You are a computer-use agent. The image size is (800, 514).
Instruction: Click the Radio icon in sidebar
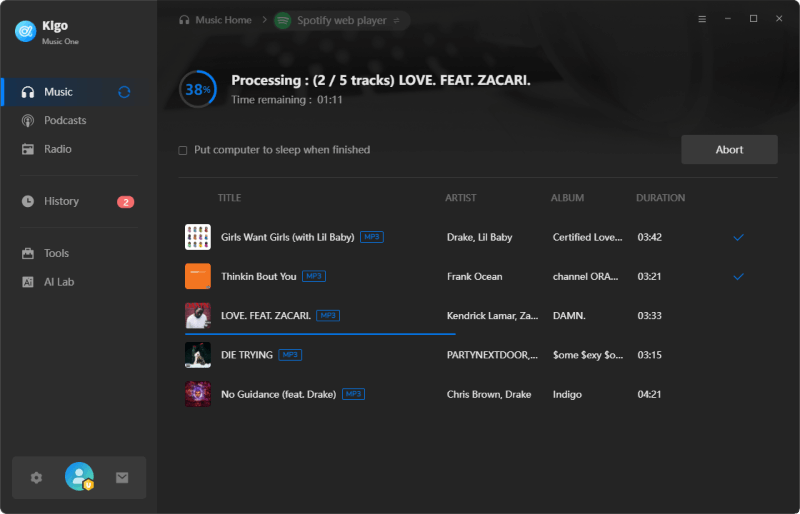click(x=28, y=149)
